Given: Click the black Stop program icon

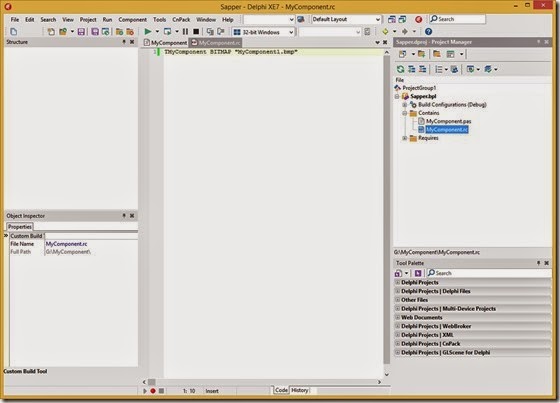Looking at the screenshot, I should click(x=196, y=32).
